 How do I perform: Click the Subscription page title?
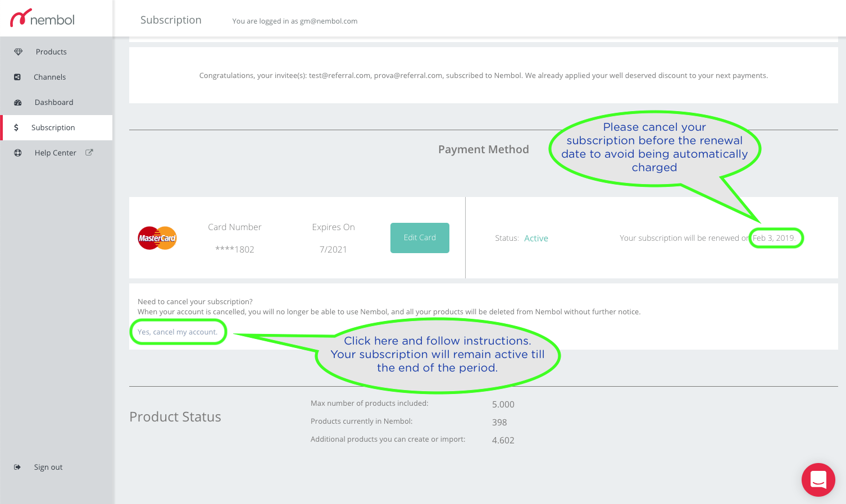pyautogui.click(x=171, y=20)
